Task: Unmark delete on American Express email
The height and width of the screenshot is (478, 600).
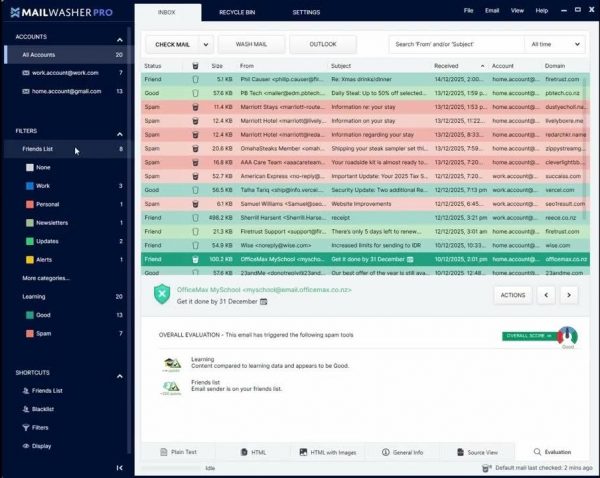Action: [x=195, y=176]
